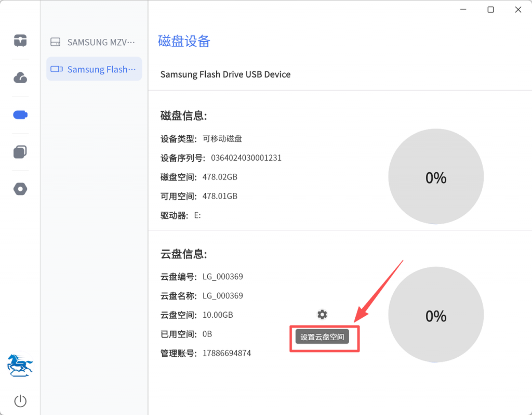Screen dimensions: 532x415
Task: Open the stacked layers sidebar icon
Action: click(20, 152)
